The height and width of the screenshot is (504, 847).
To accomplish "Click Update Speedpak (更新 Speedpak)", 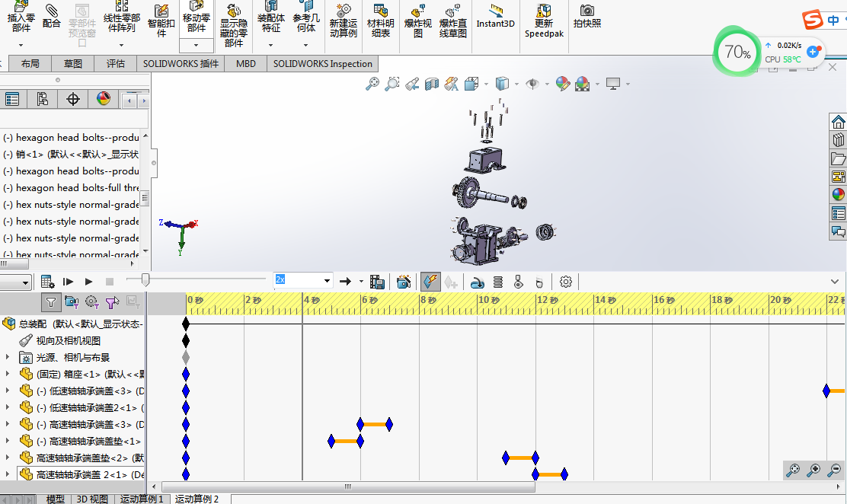I will coord(544,21).
